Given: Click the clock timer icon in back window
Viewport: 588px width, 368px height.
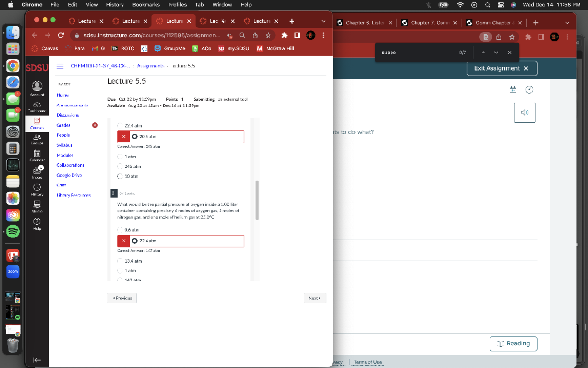Looking at the screenshot, I should point(529,89).
